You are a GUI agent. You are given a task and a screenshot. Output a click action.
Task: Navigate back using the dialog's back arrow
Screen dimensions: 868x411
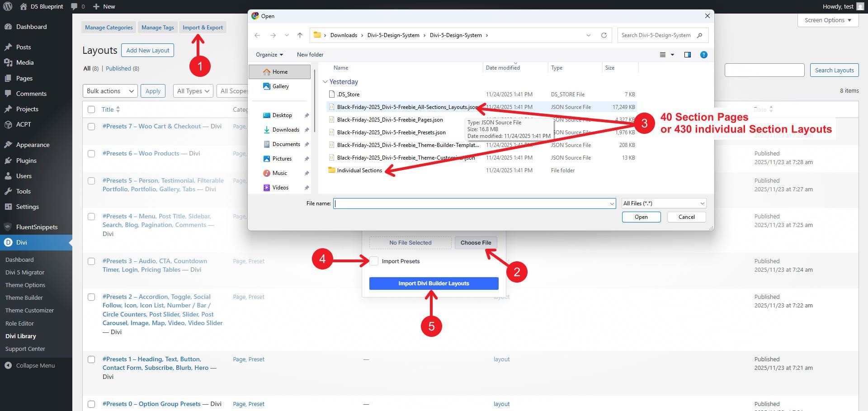257,35
